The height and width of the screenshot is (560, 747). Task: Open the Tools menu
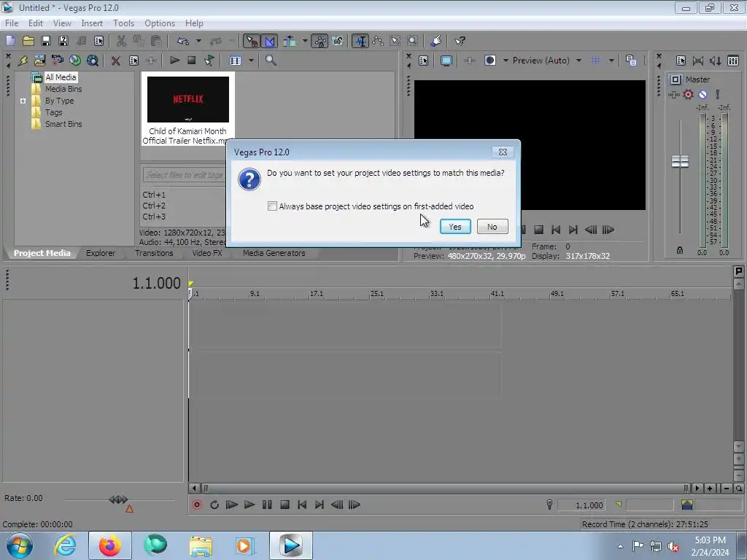click(123, 23)
